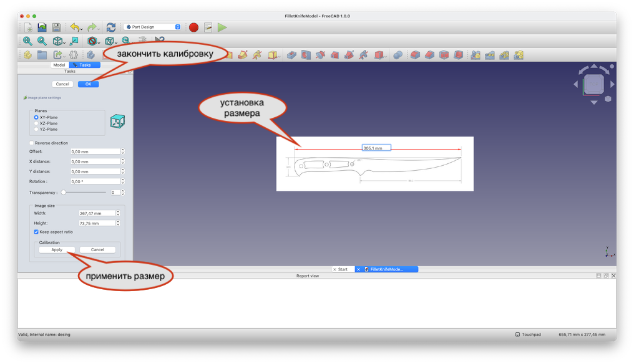This screenshot has height=364, width=634.
Task: Select the XZ-Plane radio button
Action: [x=36, y=123]
